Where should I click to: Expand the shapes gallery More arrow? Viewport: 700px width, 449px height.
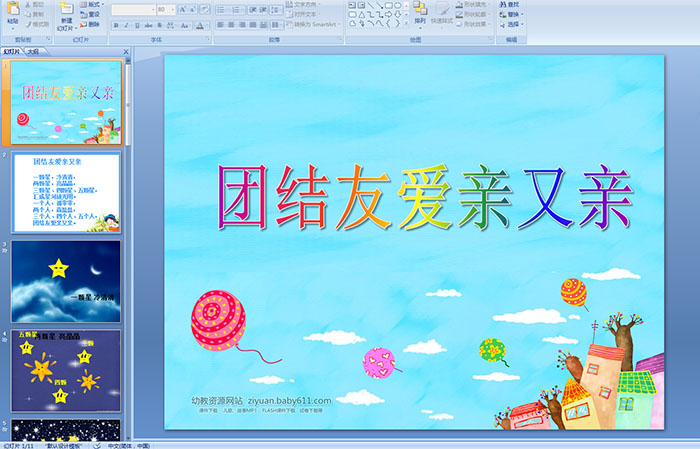[406, 23]
